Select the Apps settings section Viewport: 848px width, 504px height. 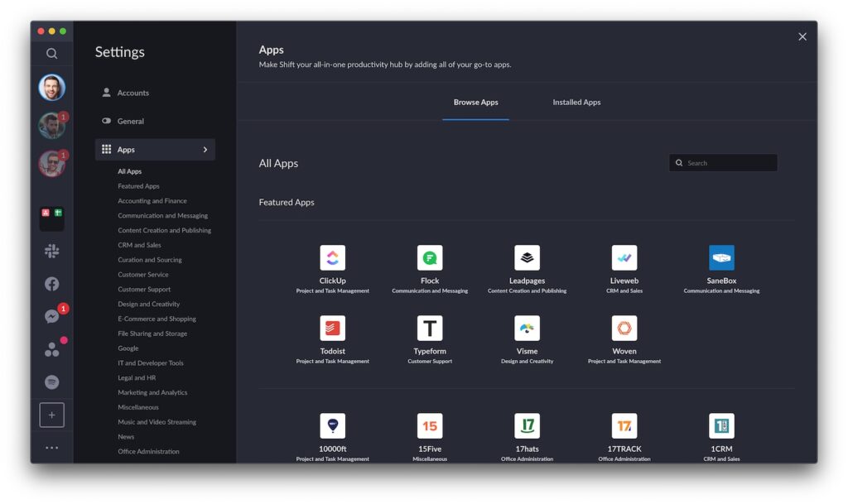pyautogui.click(x=155, y=150)
